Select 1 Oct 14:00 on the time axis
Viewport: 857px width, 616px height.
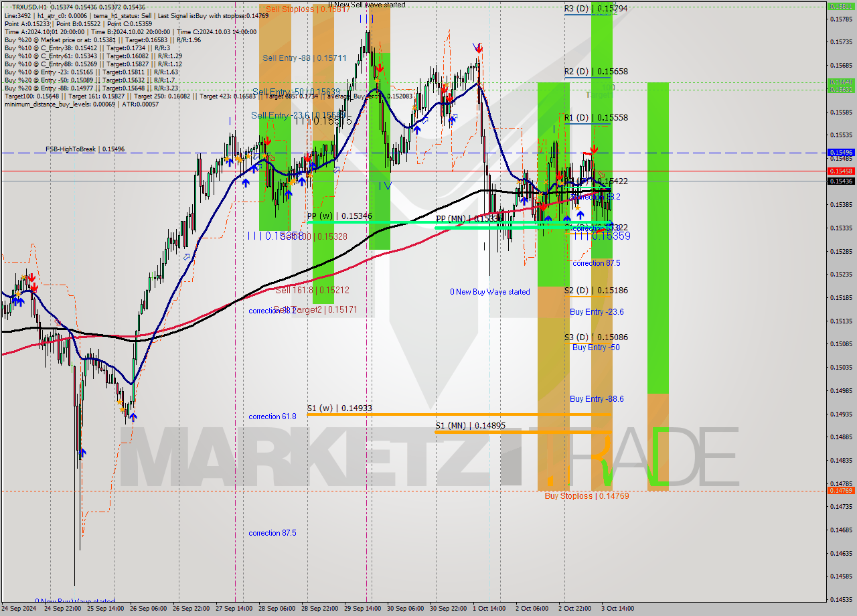(489, 609)
